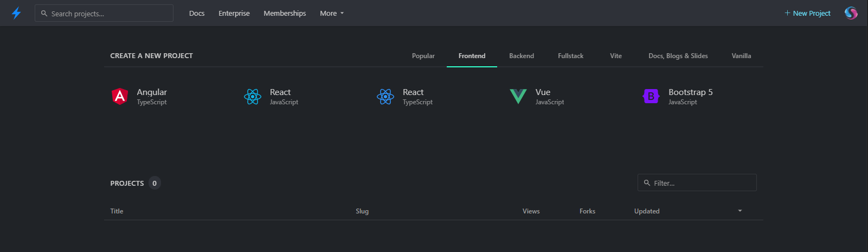Focus the Search projects field
This screenshot has width=868, height=252.
pos(104,13)
